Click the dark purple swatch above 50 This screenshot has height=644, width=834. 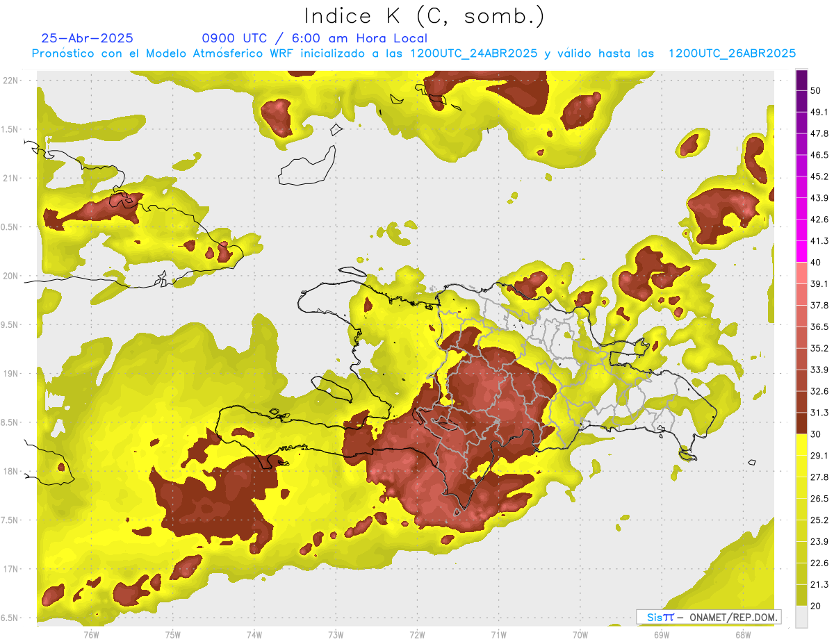802,81
